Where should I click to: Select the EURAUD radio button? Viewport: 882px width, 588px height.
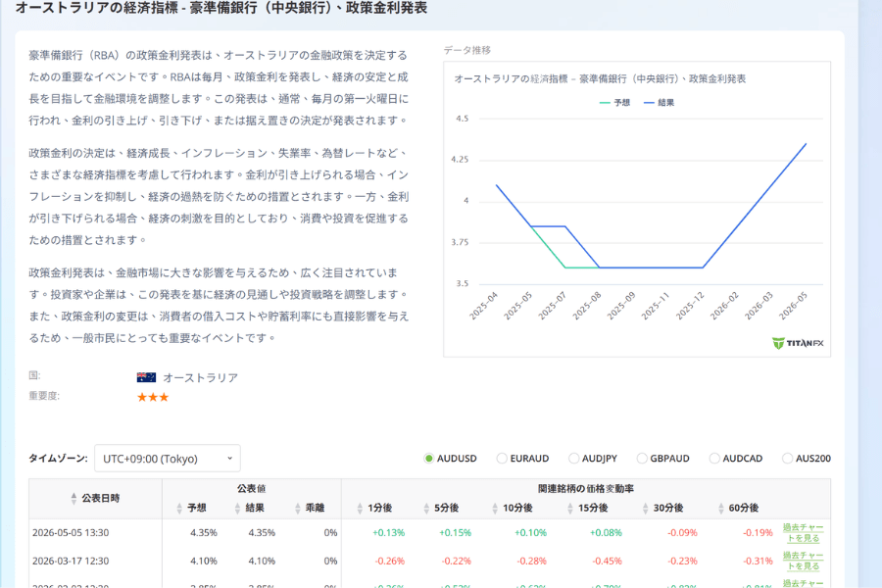[502, 459]
